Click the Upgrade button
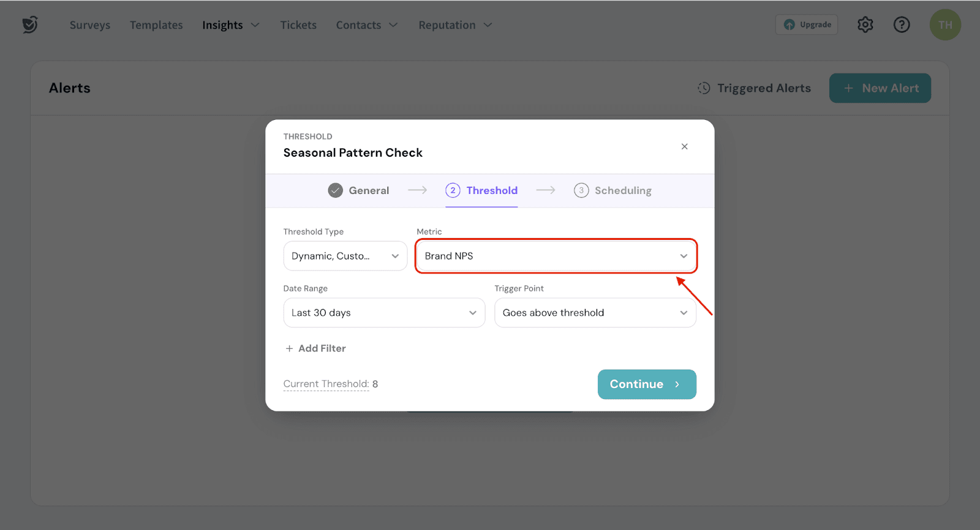This screenshot has width=980, height=530. point(807,24)
